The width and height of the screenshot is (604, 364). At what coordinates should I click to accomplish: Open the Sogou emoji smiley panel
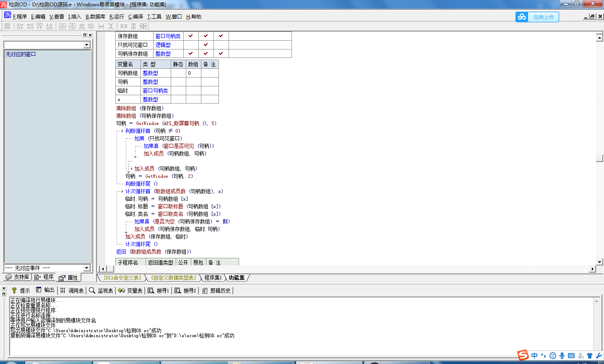pos(553,356)
